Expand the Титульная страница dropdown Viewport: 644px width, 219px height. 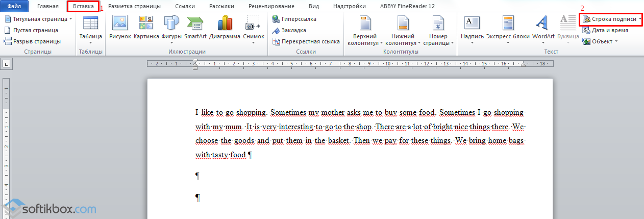(x=70, y=19)
